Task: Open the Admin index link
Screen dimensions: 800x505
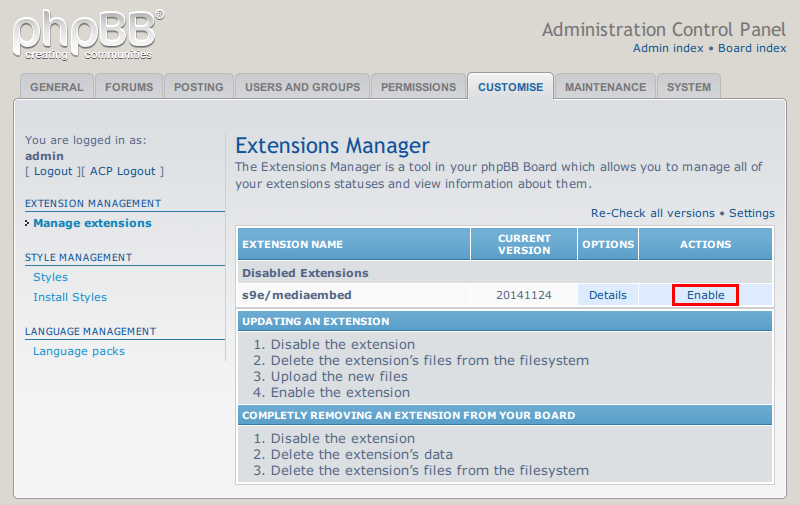Action: [x=668, y=48]
